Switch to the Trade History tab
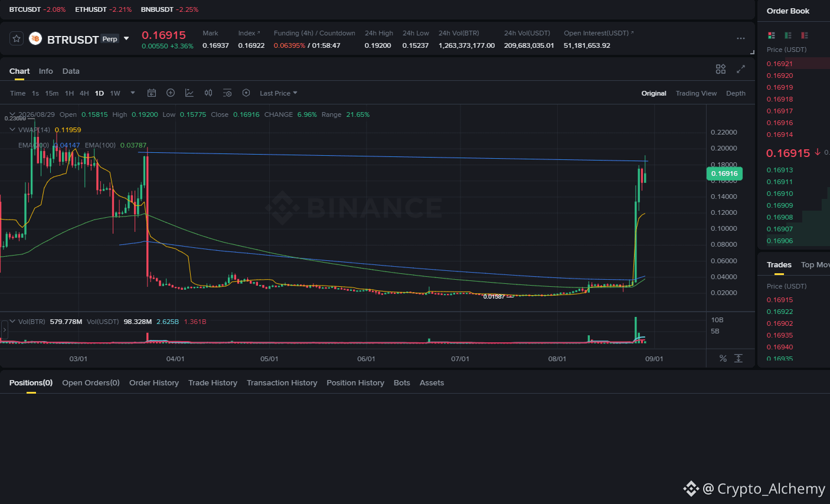The image size is (830, 504). pos(213,382)
